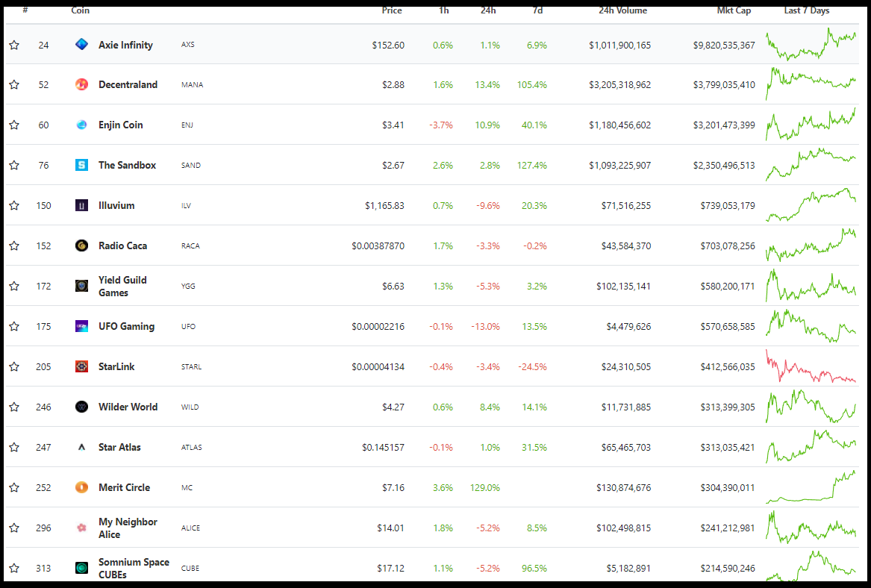This screenshot has width=871, height=588.
Task: Click the My Neighbor Alice logo
Action: [81, 528]
